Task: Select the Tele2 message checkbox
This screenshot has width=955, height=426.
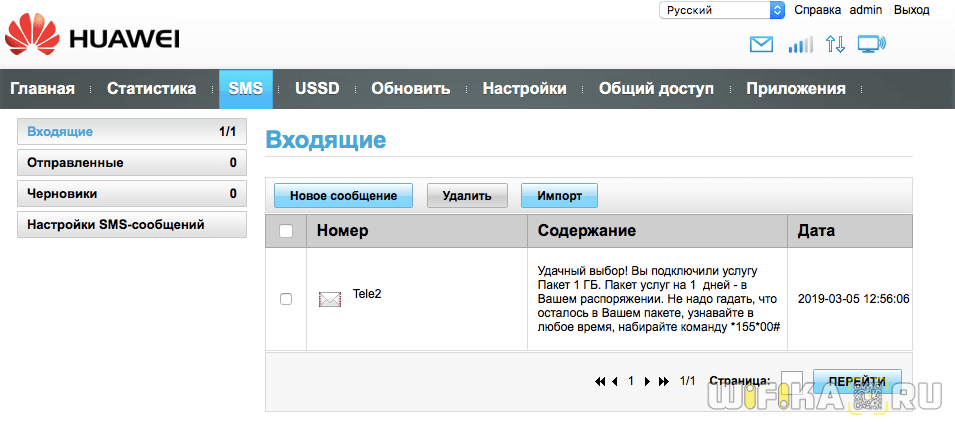Action: point(286,299)
